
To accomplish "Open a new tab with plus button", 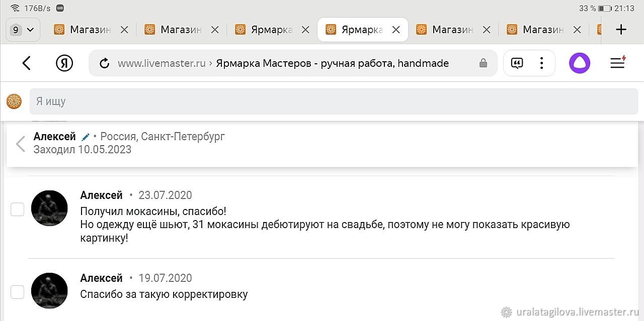I will pos(621,30).
